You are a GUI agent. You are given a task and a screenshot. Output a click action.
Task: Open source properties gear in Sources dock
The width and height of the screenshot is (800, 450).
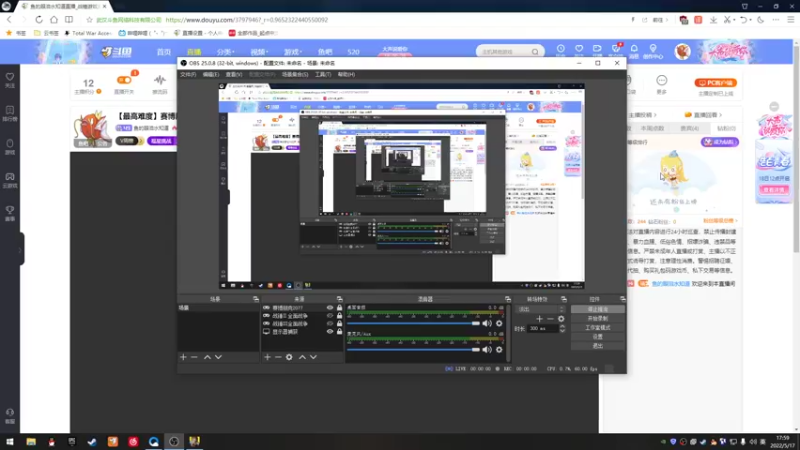[289, 357]
